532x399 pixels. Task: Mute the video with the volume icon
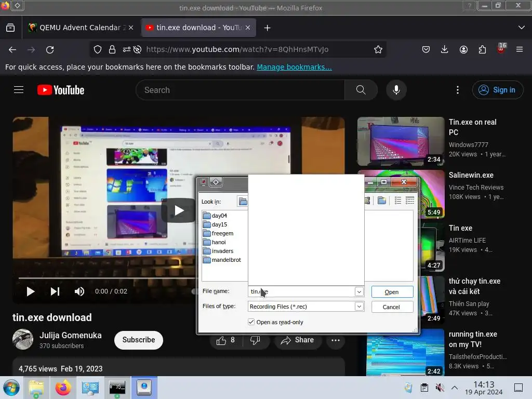click(x=79, y=291)
